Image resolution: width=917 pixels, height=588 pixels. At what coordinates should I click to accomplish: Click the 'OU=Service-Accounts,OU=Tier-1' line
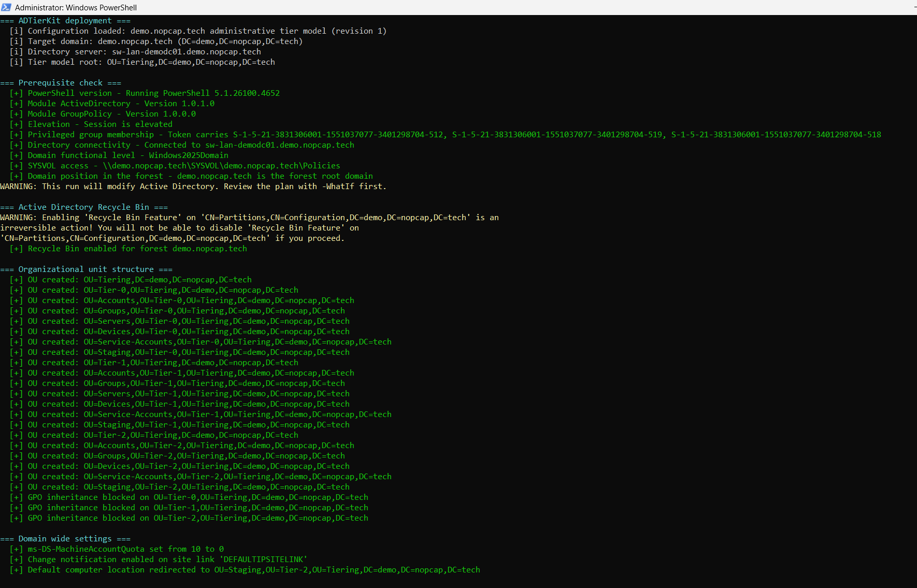200,414
